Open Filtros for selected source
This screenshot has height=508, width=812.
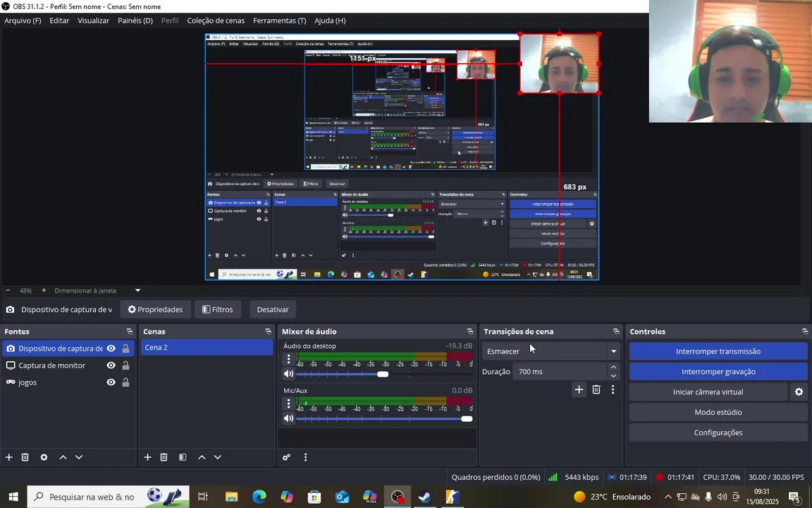(218, 310)
